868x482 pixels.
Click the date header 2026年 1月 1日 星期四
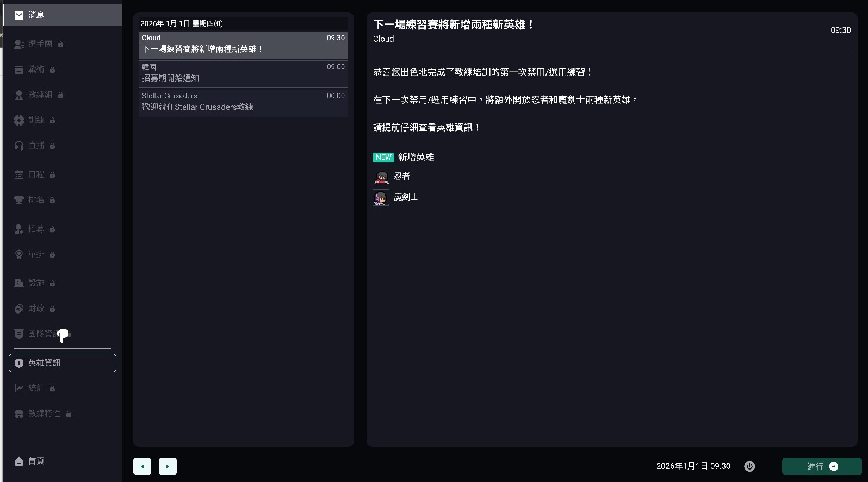182,23
